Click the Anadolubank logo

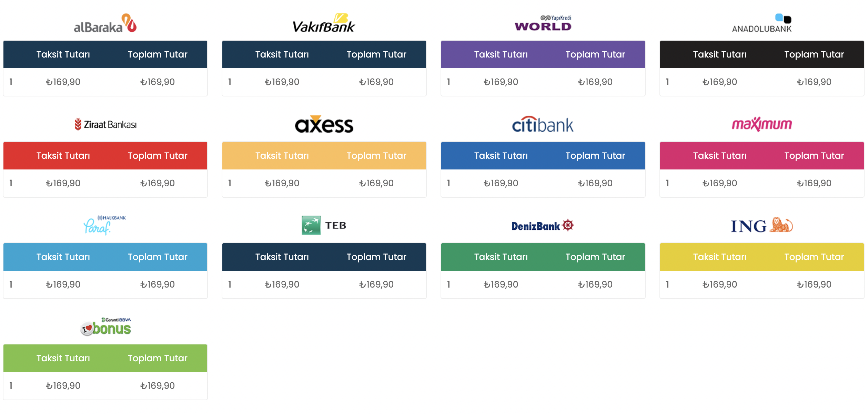coord(761,23)
